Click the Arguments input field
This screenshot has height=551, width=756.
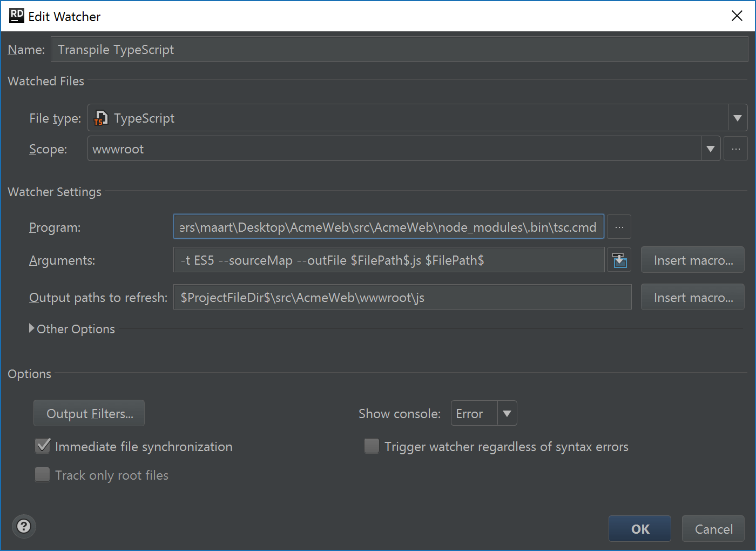pyautogui.click(x=389, y=260)
